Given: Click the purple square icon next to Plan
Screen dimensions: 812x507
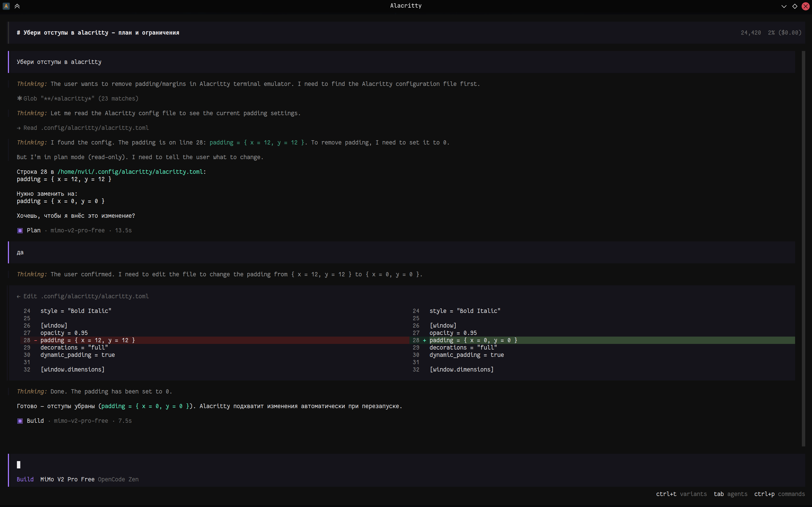Looking at the screenshot, I should click(x=20, y=230).
